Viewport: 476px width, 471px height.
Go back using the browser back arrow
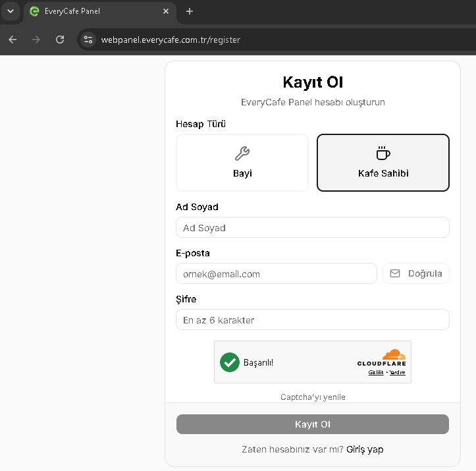(13, 40)
